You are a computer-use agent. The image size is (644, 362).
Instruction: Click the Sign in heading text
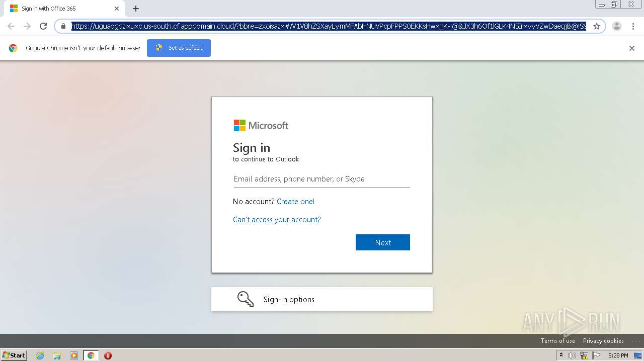click(252, 147)
